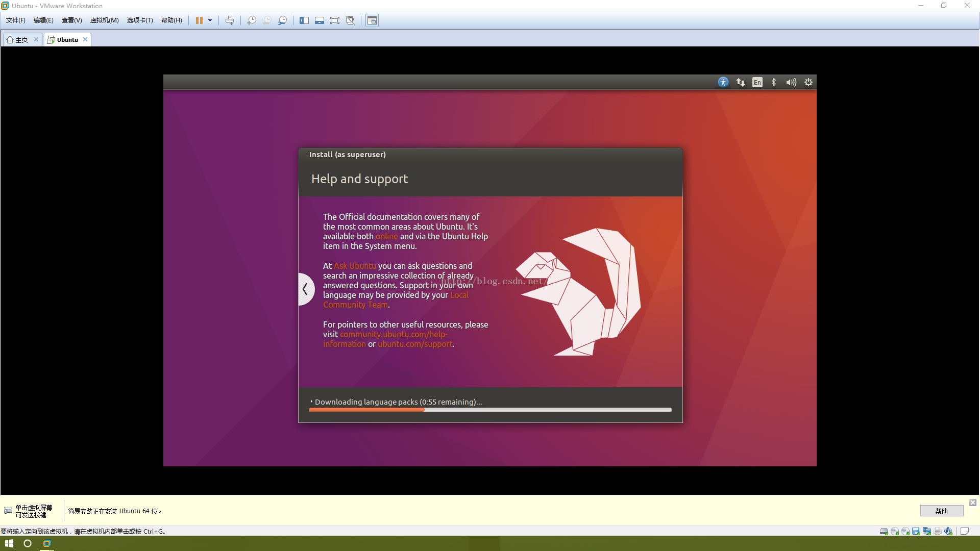The height and width of the screenshot is (551, 980).
Task: Click the second CD/DVD drive status icon
Action: pyautogui.click(x=905, y=531)
